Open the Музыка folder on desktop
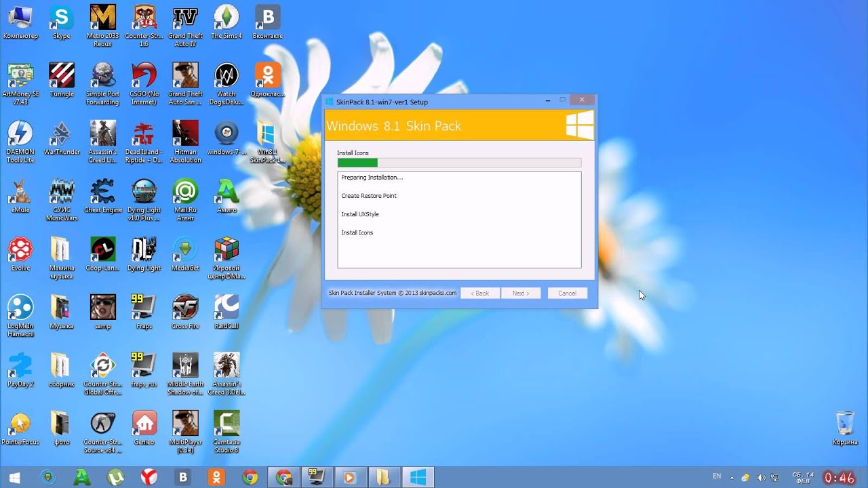This screenshot has height=488, width=868. click(x=62, y=312)
